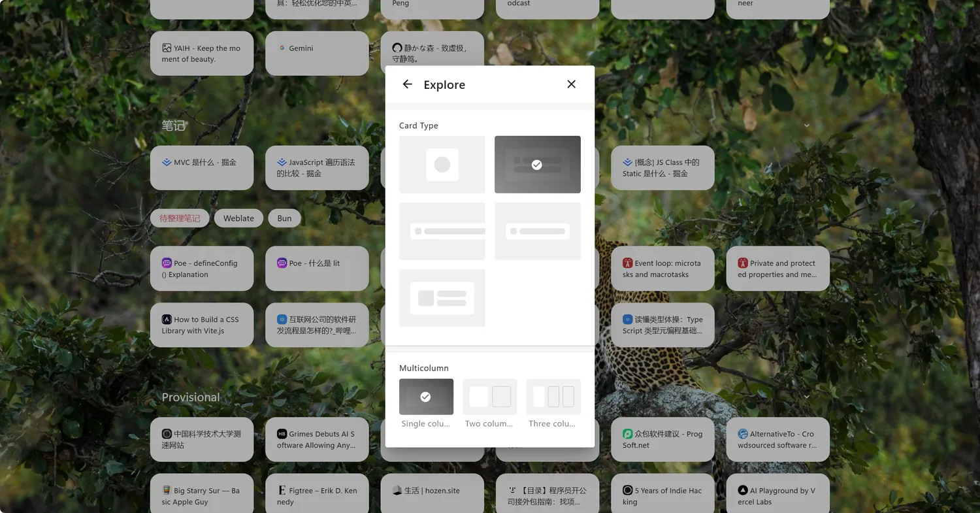This screenshot has width=980, height=513.
Task: Select the Bun tag
Action: pyautogui.click(x=284, y=218)
